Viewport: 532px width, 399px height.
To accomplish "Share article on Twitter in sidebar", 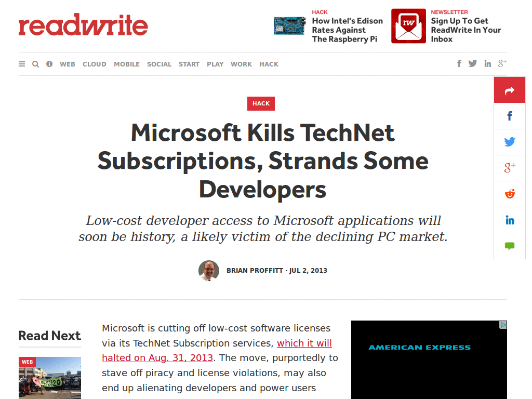I will (x=510, y=142).
